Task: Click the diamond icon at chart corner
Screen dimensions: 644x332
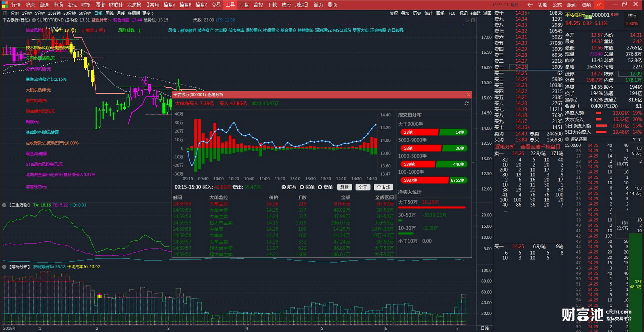Action: coord(467,20)
